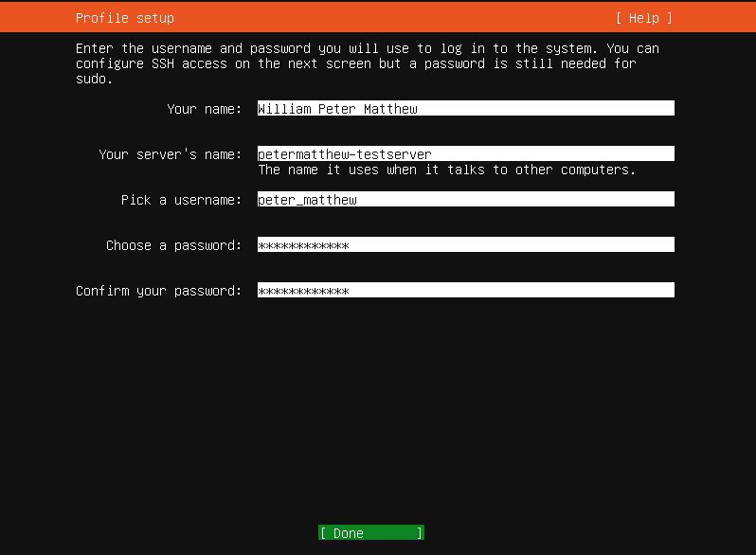Place cursor on "William Peter Matthew" text
This screenshot has width=756, height=555.
click(337, 109)
